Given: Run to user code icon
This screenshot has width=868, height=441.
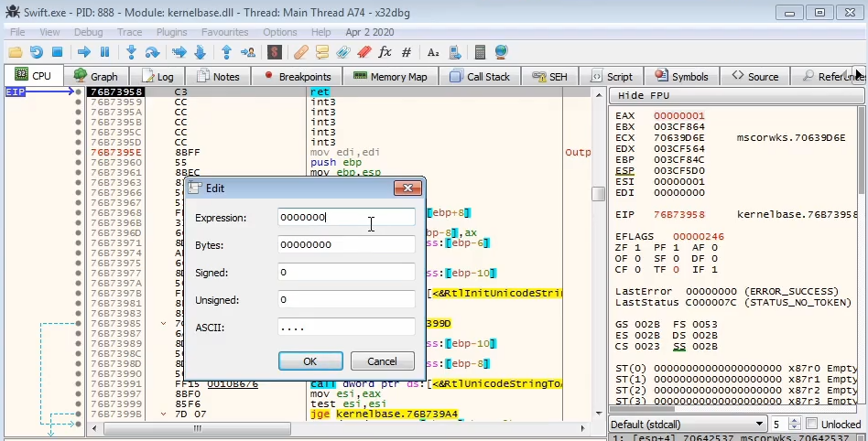Looking at the screenshot, I should pos(248,52).
